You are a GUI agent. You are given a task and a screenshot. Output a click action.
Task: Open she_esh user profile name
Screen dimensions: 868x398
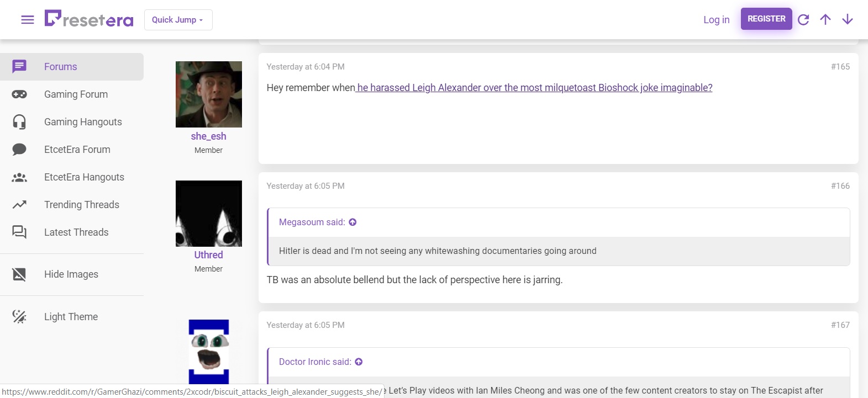pos(208,136)
